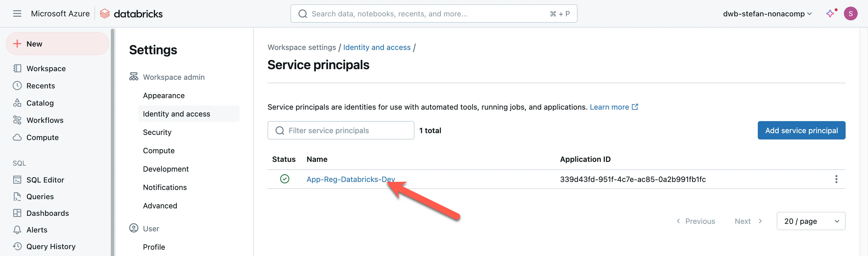
Task: Click the Identity and access breadcrumb link
Action: tap(376, 47)
